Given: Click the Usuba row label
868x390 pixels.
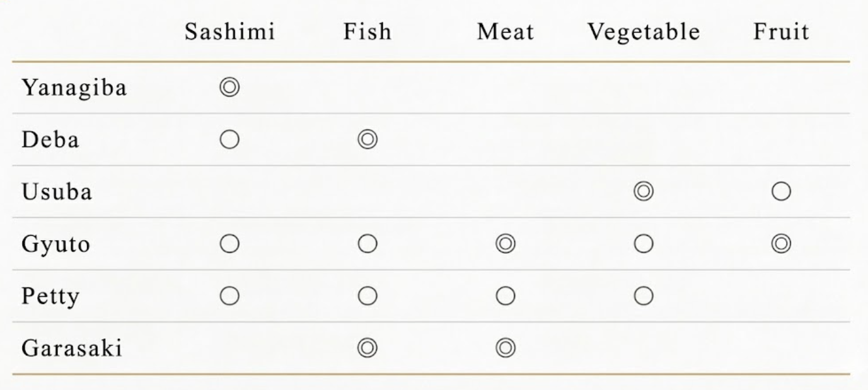Looking at the screenshot, I should [57, 192].
